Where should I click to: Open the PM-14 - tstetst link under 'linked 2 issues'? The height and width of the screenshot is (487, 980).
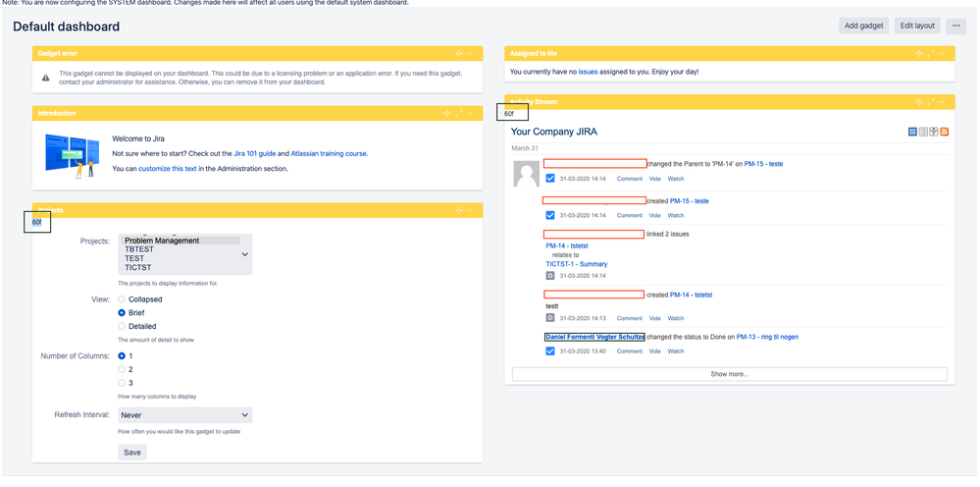click(x=567, y=245)
